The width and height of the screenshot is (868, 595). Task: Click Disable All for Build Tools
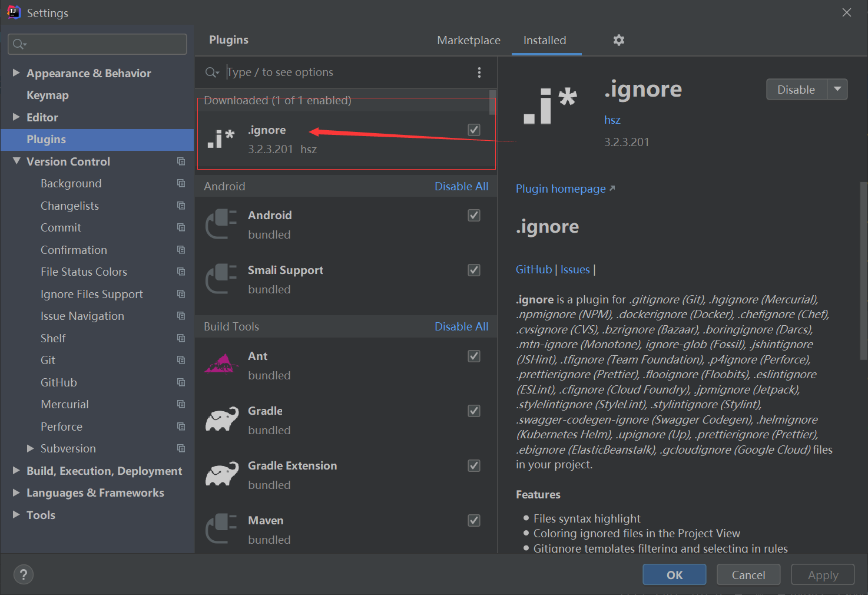click(x=461, y=326)
